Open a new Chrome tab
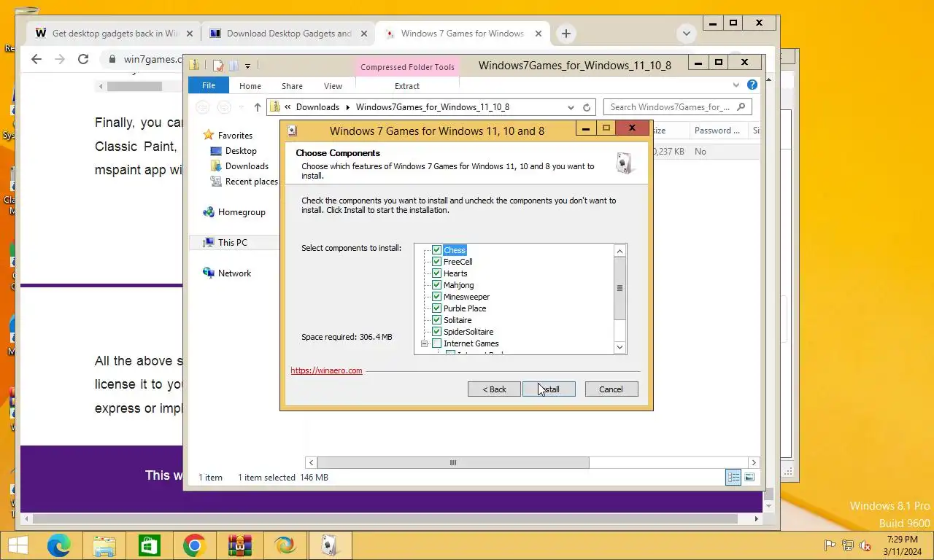The image size is (934, 560). point(566,34)
